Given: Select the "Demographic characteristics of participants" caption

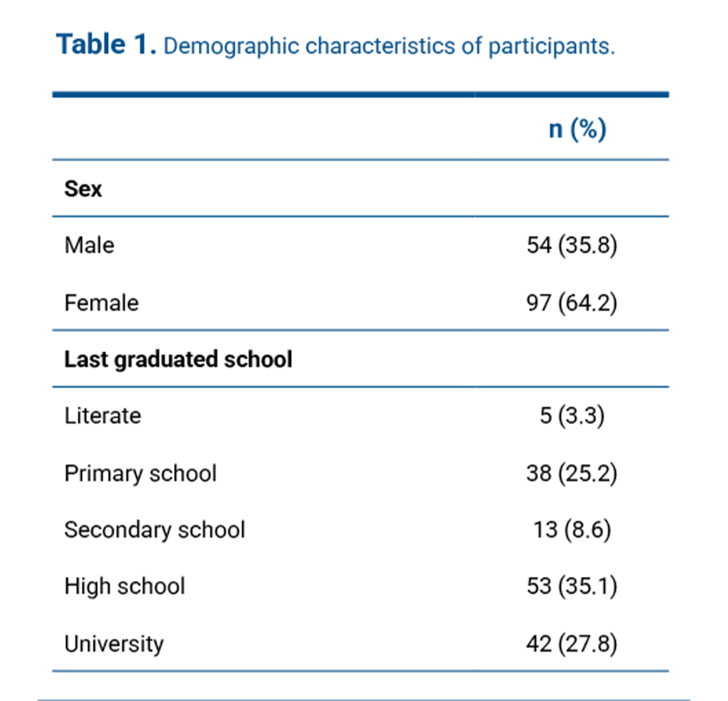Looking at the screenshot, I should 388,47.
